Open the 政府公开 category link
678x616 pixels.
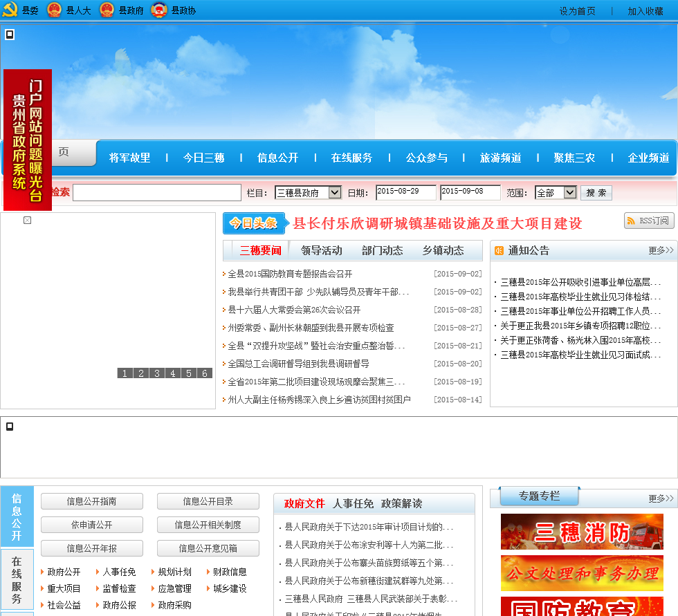pyautogui.click(x=64, y=572)
